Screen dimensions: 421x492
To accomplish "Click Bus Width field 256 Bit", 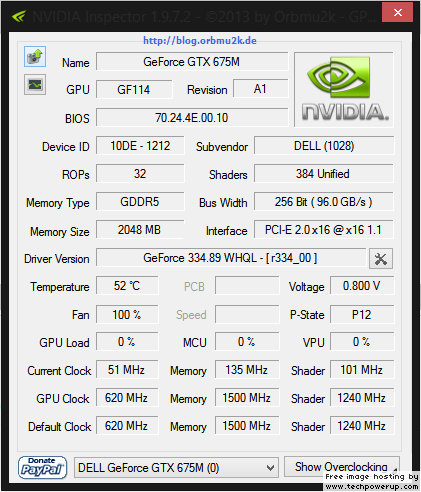I will 324,202.
